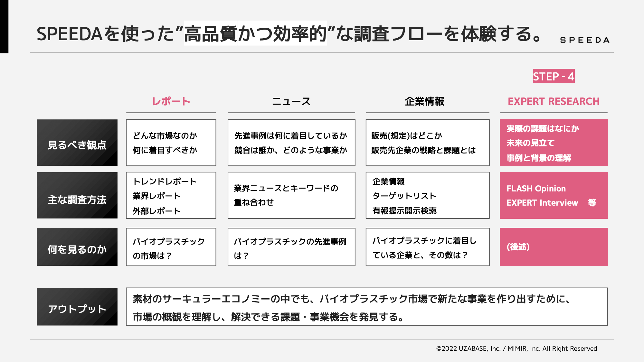Screen dimensions: 644x362
Task: Click the 未来の見立て text
Action: (x=531, y=143)
